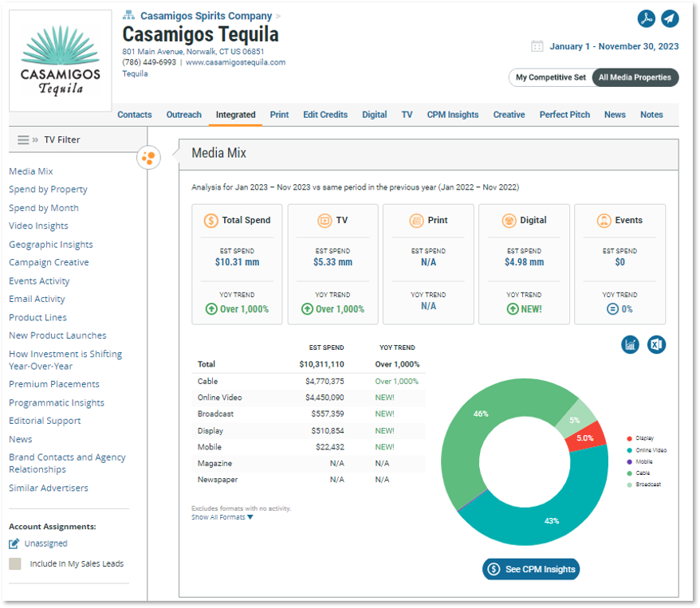Click the Total Spend dollar icon
This screenshot has height=608, width=700.
pyautogui.click(x=210, y=221)
